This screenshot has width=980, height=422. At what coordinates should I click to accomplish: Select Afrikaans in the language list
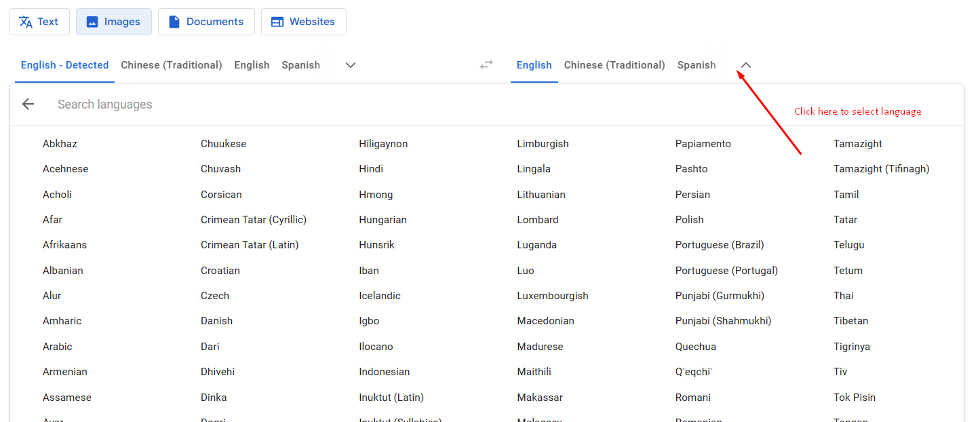(x=64, y=245)
